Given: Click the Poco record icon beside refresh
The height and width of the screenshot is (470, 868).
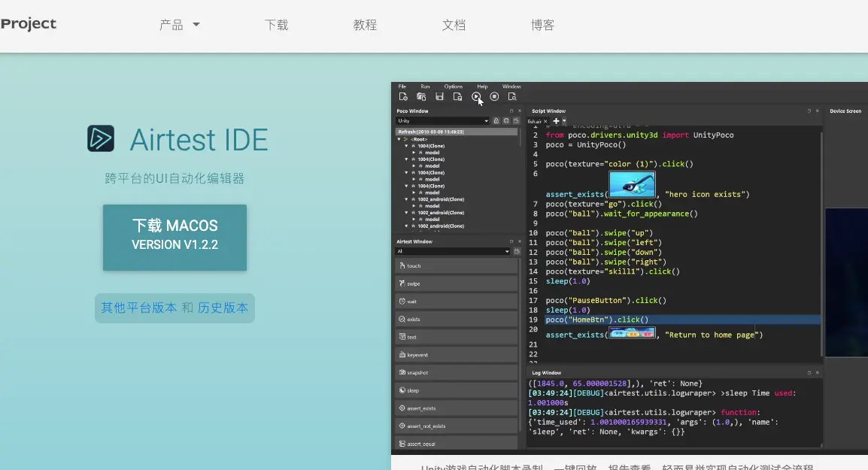Looking at the screenshot, I should [516, 120].
